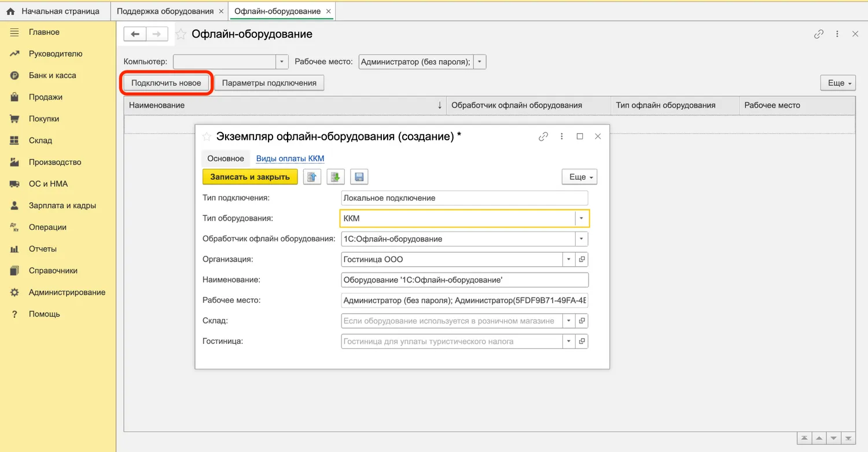Image resolution: width=868 pixels, height=452 pixels.
Task: Click the upload icon with blue arrow
Action: [312, 177]
